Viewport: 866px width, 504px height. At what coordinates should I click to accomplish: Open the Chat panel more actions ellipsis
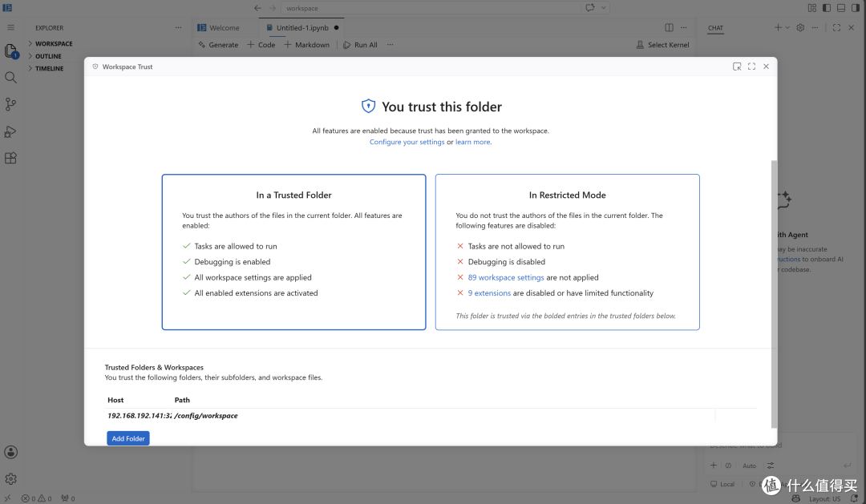[x=815, y=27]
